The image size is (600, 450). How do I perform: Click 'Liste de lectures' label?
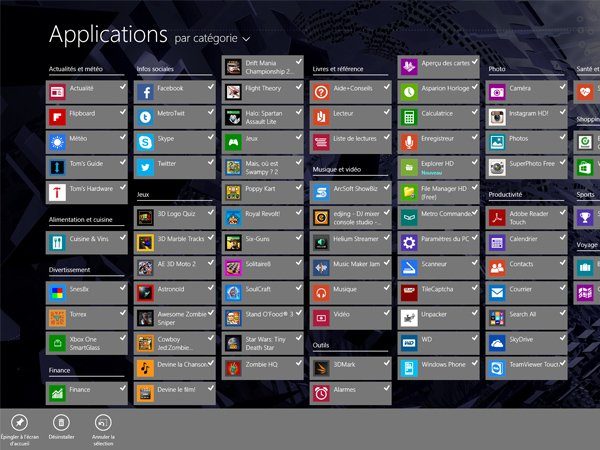(x=355, y=139)
